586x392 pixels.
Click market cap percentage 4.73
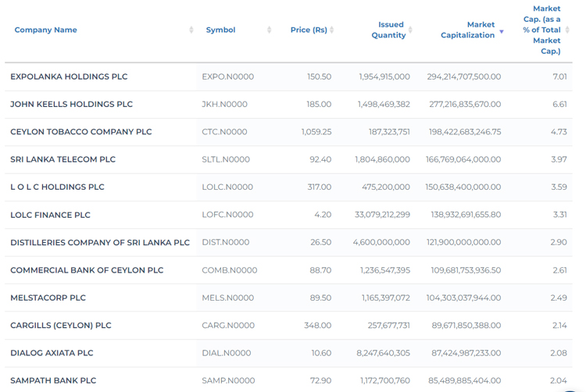pos(559,132)
